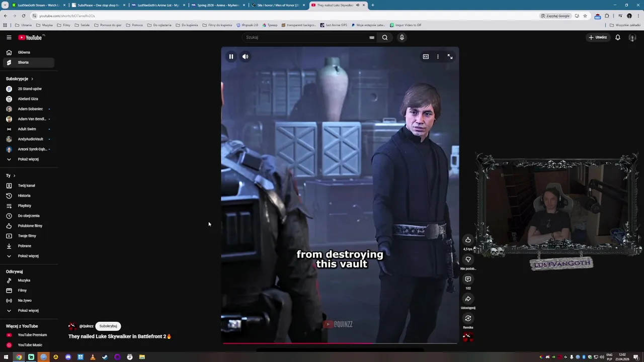Open YouTube Premium link
The width and height of the screenshot is (644, 362).
[x=28, y=335]
